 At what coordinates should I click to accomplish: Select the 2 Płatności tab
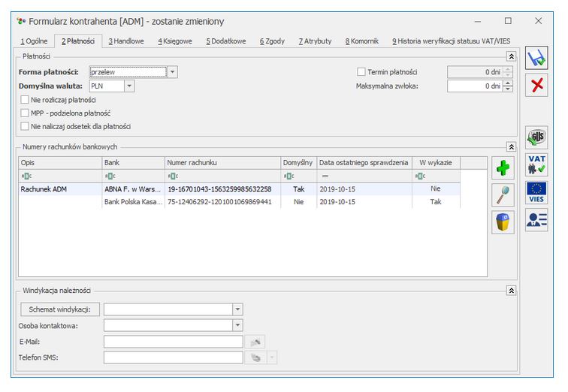pyautogui.click(x=78, y=41)
